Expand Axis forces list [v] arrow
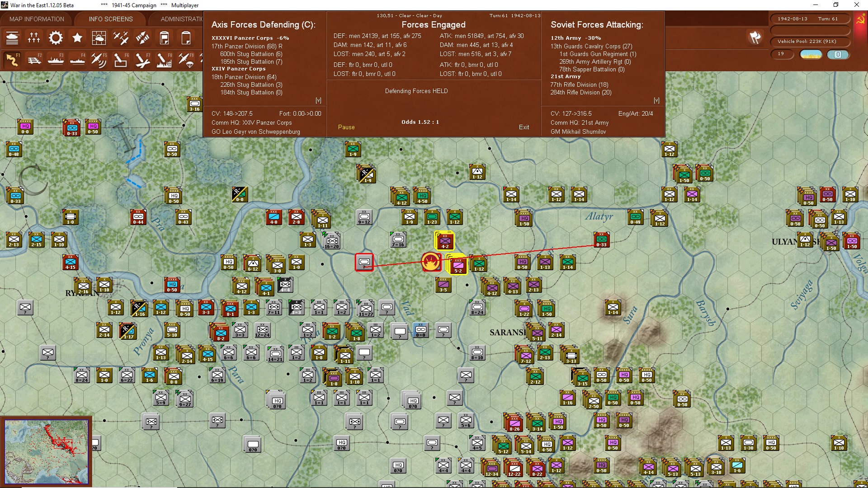This screenshot has width=868, height=488. pos(318,100)
